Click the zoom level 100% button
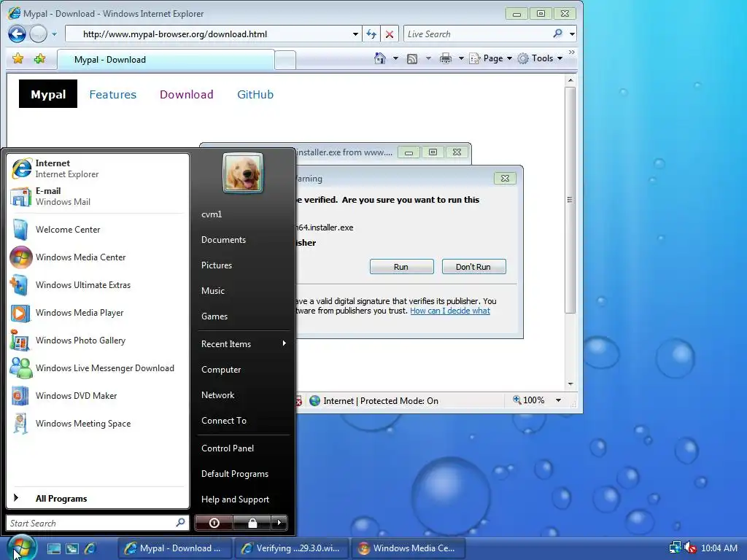Image resolution: width=747 pixels, height=560 pixels. tap(528, 400)
